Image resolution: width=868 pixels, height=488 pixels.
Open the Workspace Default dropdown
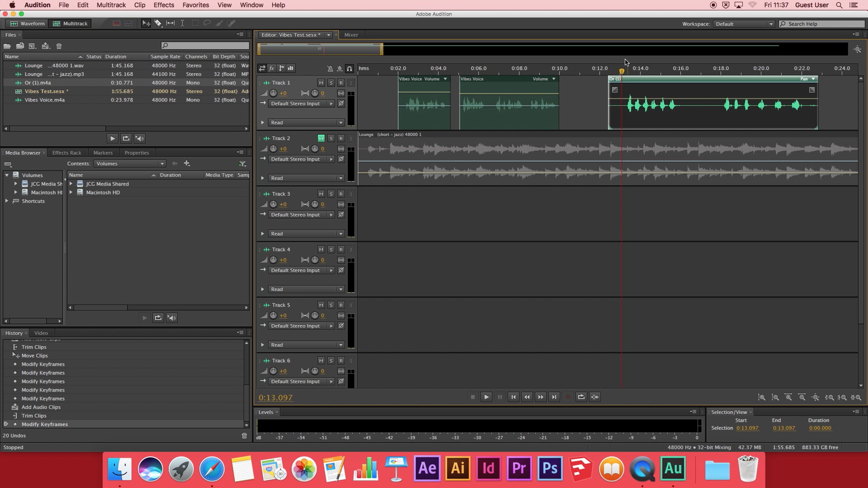[x=744, y=24]
